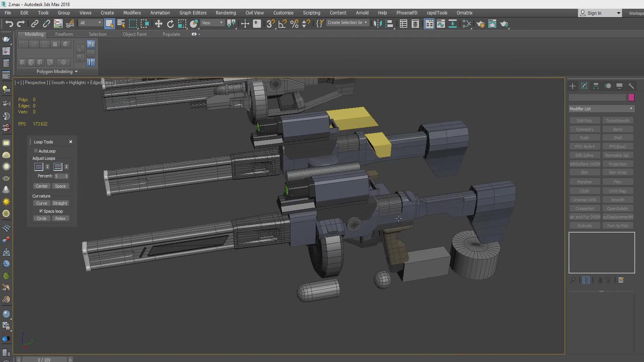
Task: Click the Relax button in Loop Tools
Action: tap(60, 218)
